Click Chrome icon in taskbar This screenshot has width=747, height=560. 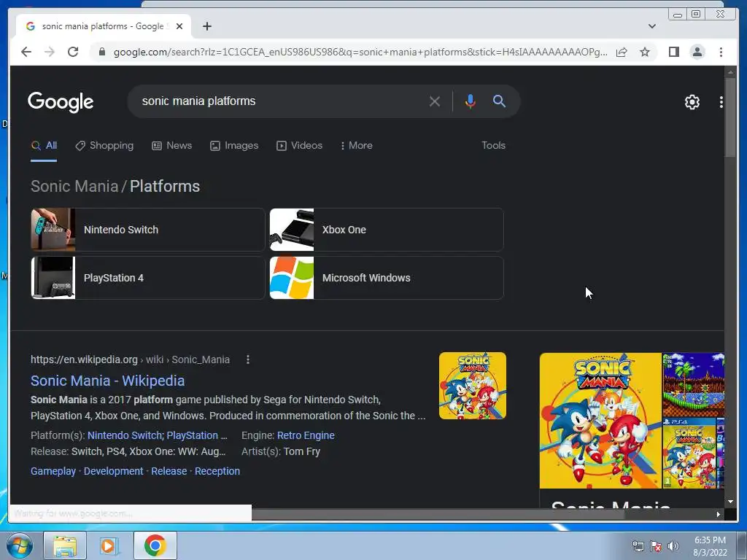[155, 545]
